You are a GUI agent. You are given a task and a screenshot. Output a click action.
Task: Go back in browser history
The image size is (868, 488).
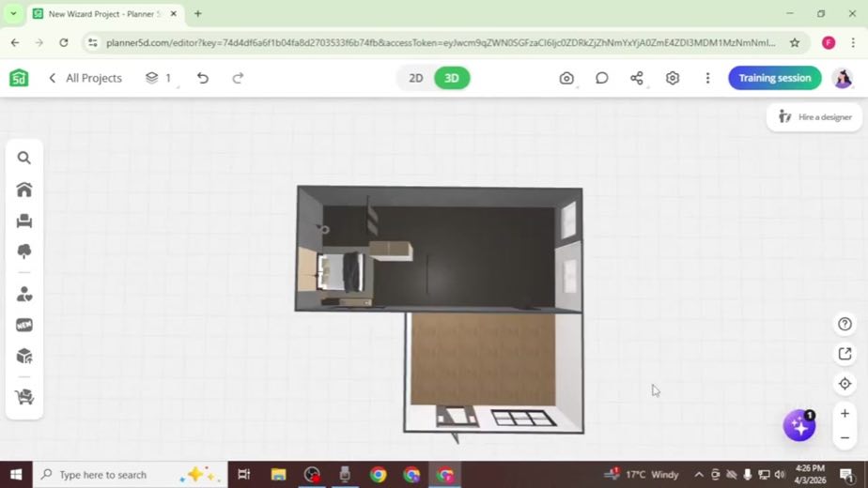[x=15, y=42]
